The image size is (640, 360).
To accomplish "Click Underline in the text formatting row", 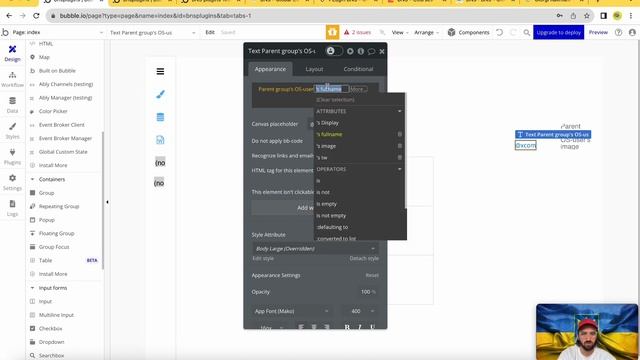I will pos(372,327).
